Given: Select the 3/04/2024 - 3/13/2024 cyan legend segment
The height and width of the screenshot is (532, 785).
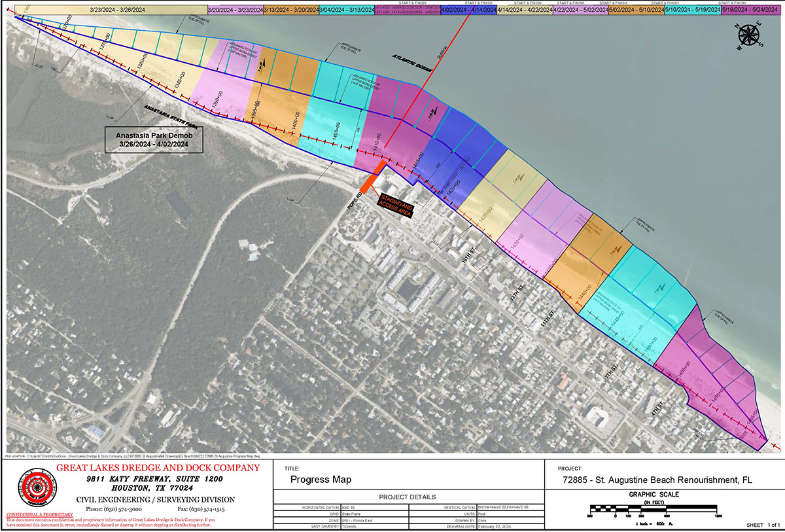Looking at the screenshot, I should point(347,10).
